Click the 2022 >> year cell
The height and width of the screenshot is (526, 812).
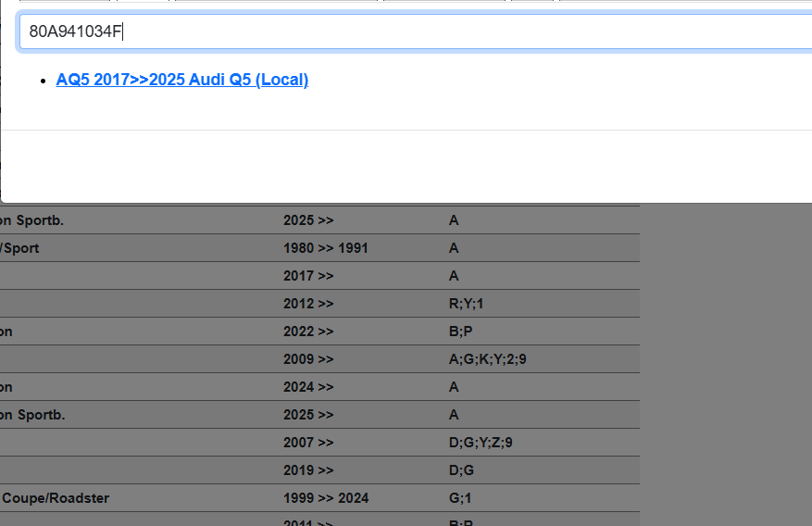click(x=308, y=332)
